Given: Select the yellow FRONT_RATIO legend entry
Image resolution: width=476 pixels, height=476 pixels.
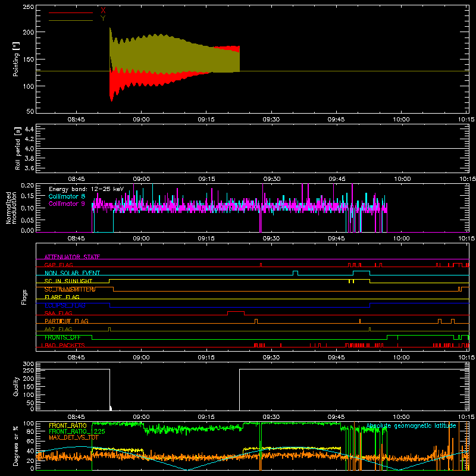Looking at the screenshot, I should (68, 425).
